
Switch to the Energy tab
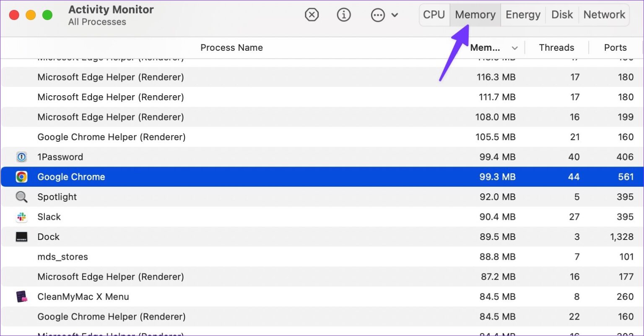coord(523,15)
